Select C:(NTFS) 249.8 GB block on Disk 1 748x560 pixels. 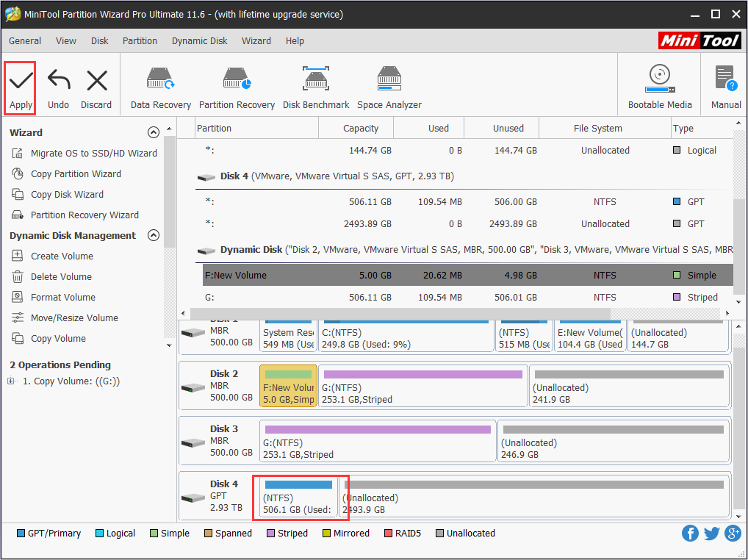[406, 337]
